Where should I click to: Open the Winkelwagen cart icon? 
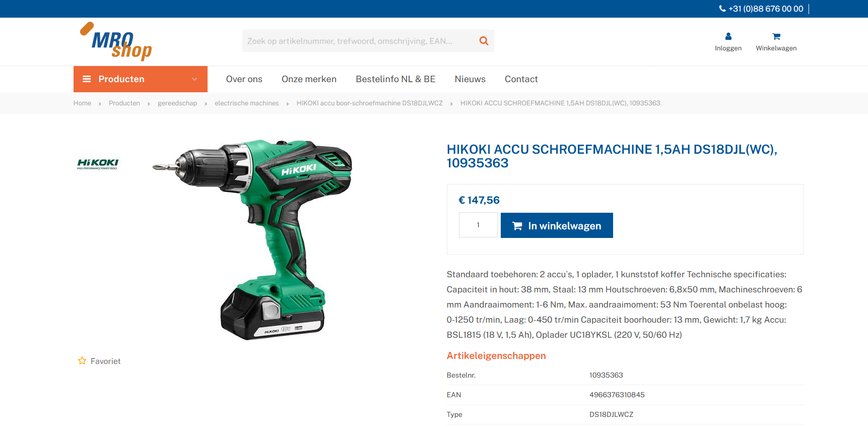point(776,36)
